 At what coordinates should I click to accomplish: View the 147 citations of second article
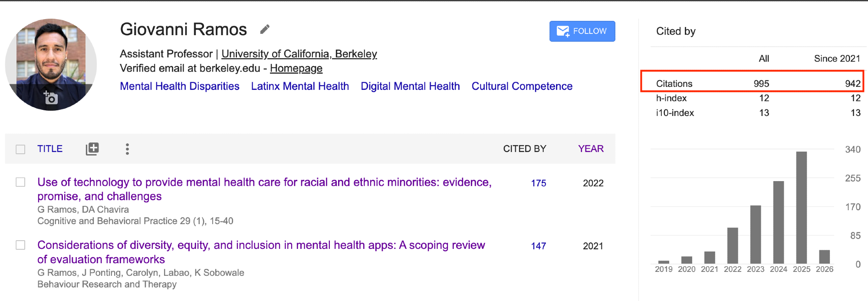pos(538,246)
